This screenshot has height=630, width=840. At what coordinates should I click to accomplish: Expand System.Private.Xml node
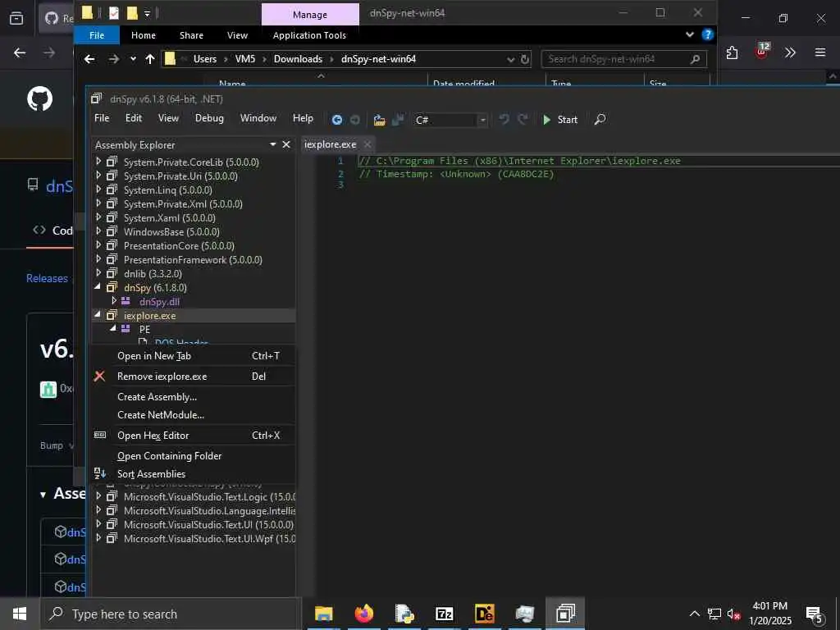[98, 203]
